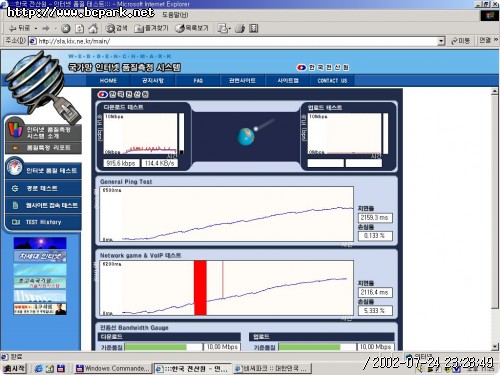Screen dimensions: 500x375
Task: Expand the address bar dropdown arrow
Action: [441, 41]
